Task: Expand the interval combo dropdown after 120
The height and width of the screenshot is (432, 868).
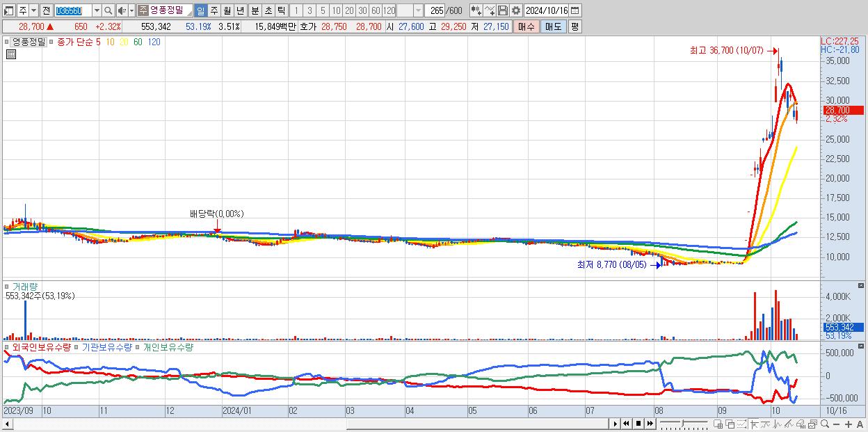Action: pyautogui.click(x=418, y=10)
